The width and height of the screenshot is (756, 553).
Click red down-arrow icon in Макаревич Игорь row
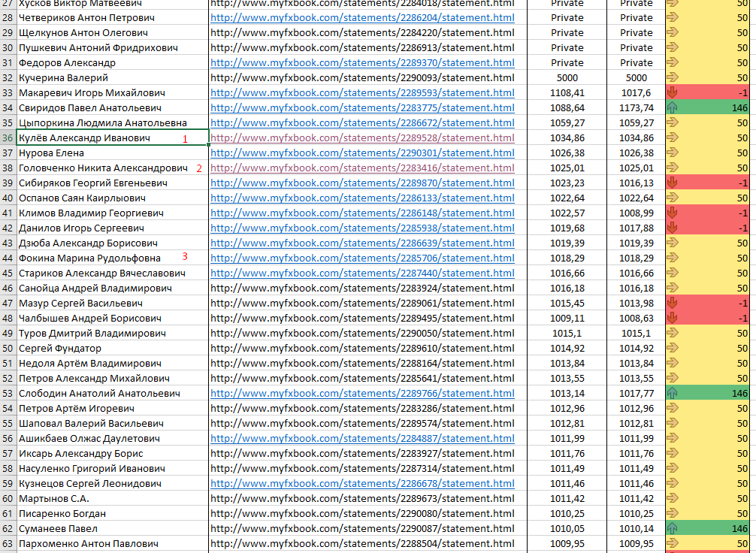tap(672, 92)
